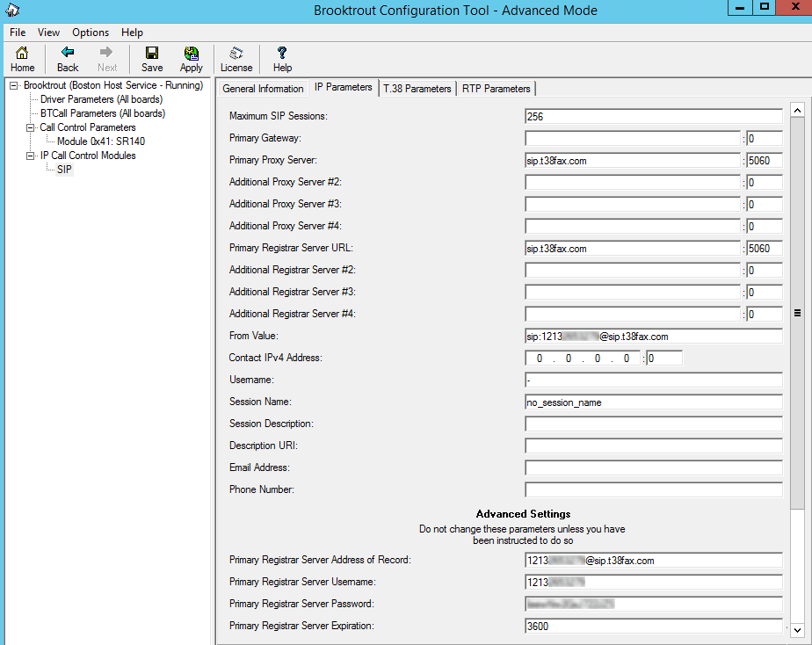Click the Home toolbar icon
Screen dimensions: 812x645
point(22,59)
